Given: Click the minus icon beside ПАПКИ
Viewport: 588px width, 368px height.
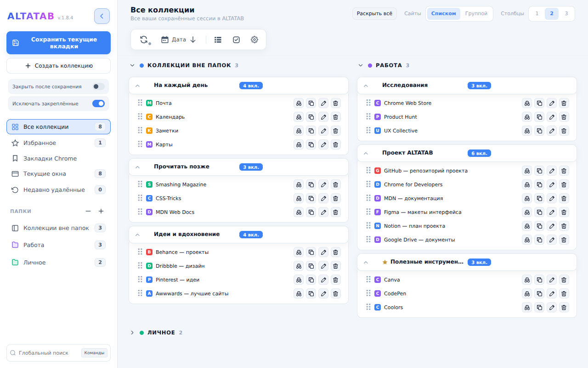Looking at the screenshot, I should 88,211.
